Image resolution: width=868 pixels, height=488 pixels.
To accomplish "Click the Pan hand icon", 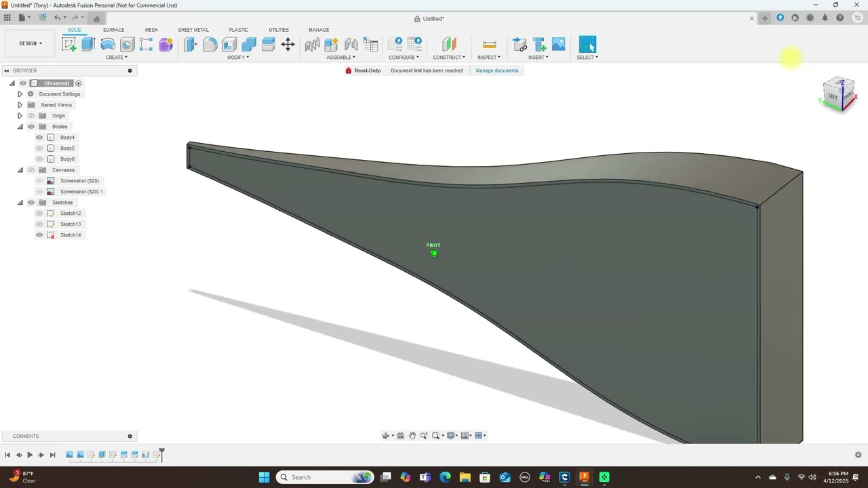I will [x=412, y=436].
